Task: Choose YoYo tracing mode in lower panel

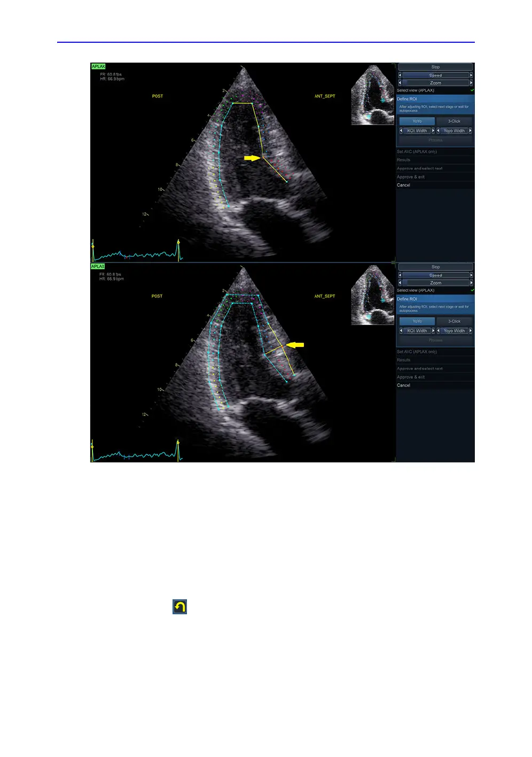Action: pos(417,321)
